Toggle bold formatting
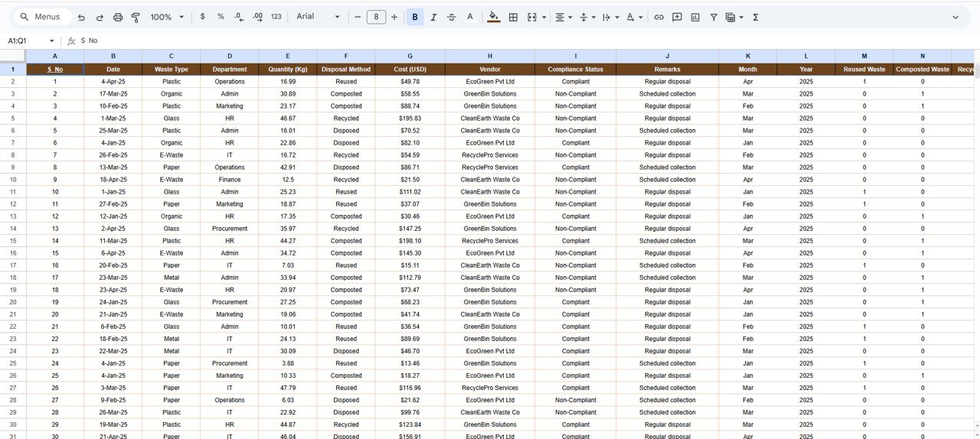 pyautogui.click(x=415, y=17)
